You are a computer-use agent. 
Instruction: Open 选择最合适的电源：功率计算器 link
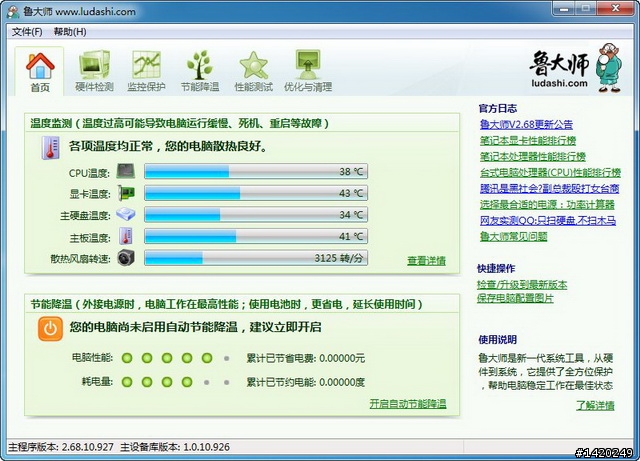tap(547, 204)
